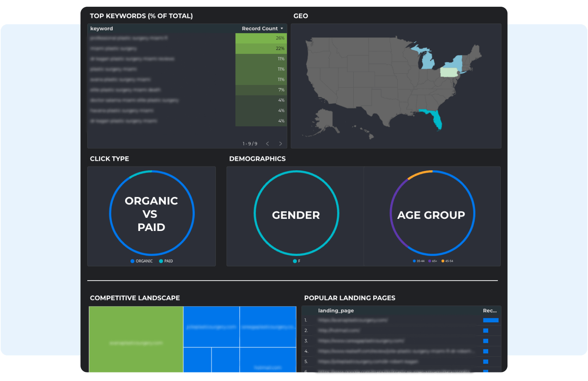Sort by the landing_page column header
The image size is (588, 381).
click(x=336, y=311)
